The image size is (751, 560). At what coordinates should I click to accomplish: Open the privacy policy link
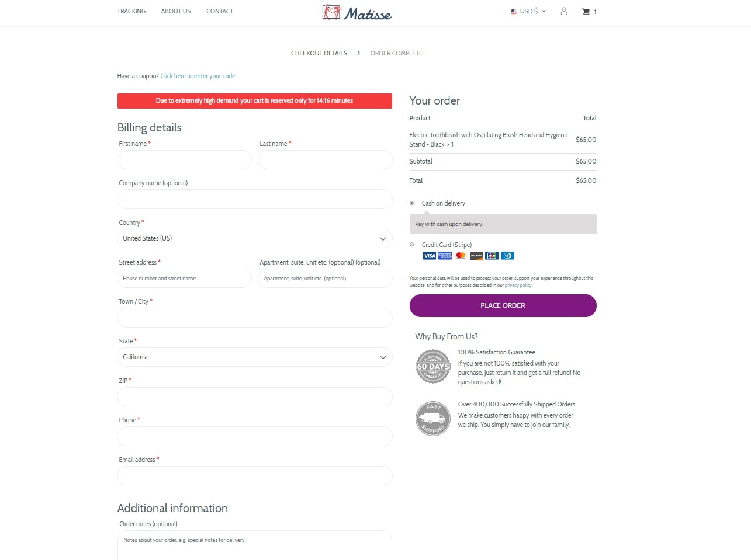[x=518, y=286]
